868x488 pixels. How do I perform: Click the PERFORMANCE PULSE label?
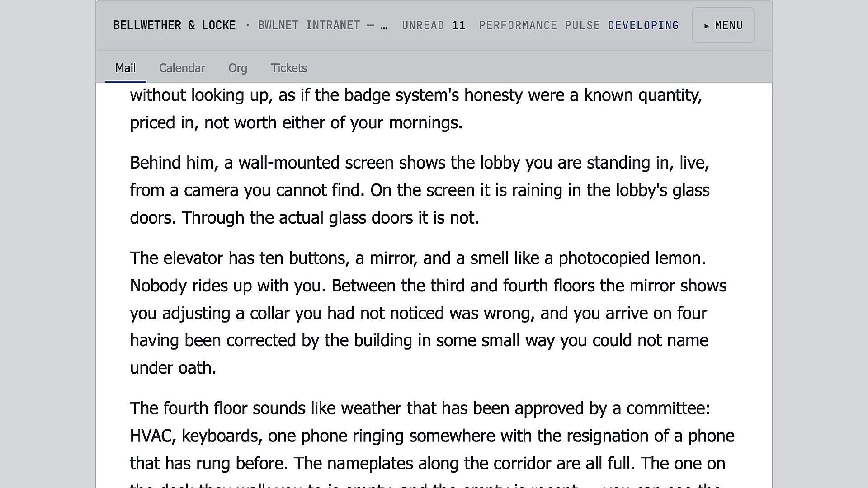tap(539, 25)
